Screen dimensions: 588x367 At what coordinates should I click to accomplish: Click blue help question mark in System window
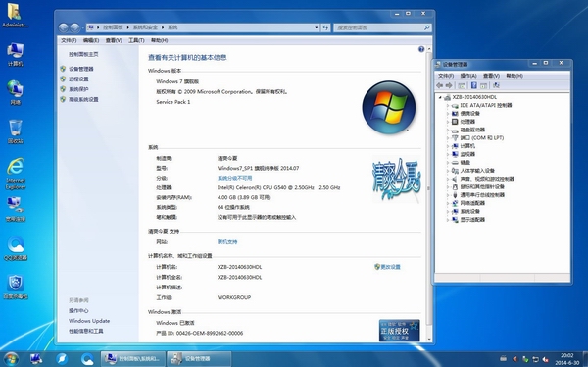click(421, 49)
